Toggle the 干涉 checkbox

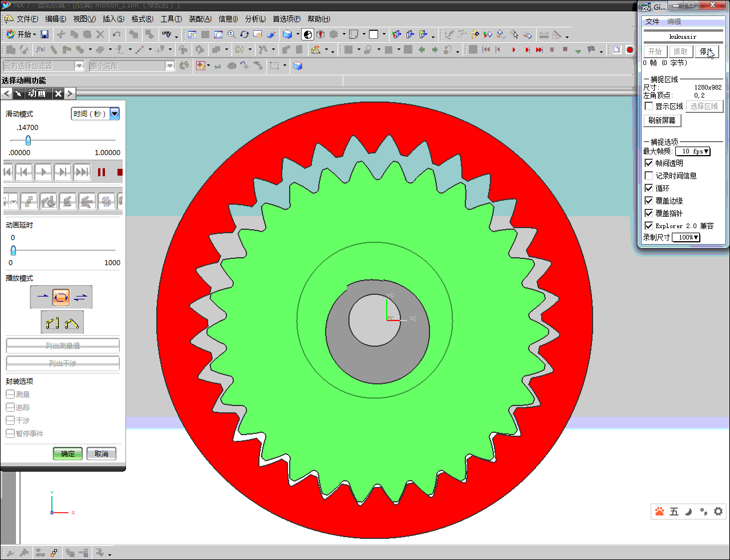click(10, 420)
